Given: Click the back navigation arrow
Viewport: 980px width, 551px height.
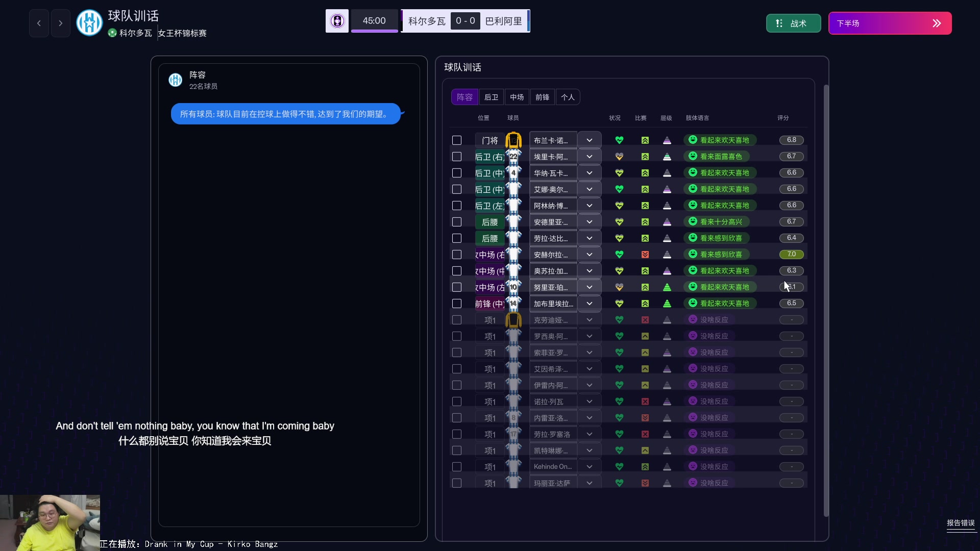Looking at the screenshot, I should pyautogui.click(x=39, y=23).
